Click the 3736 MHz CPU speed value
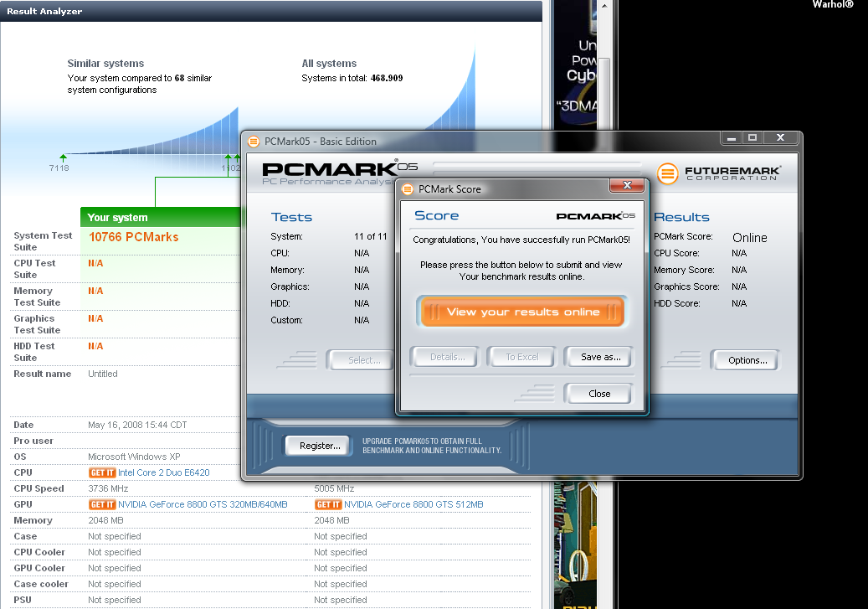The width and height of the screenshot is (868, 609). pos(108,488)
